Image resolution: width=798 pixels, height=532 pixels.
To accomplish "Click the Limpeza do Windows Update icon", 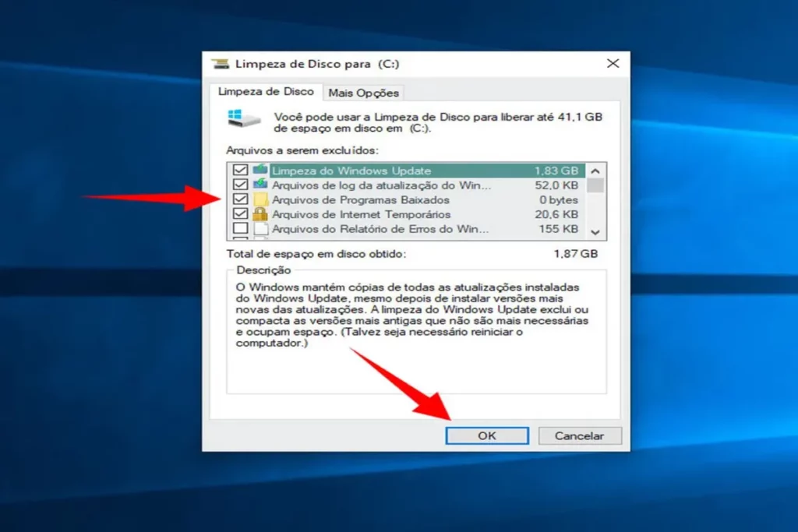I will point(260,169).
